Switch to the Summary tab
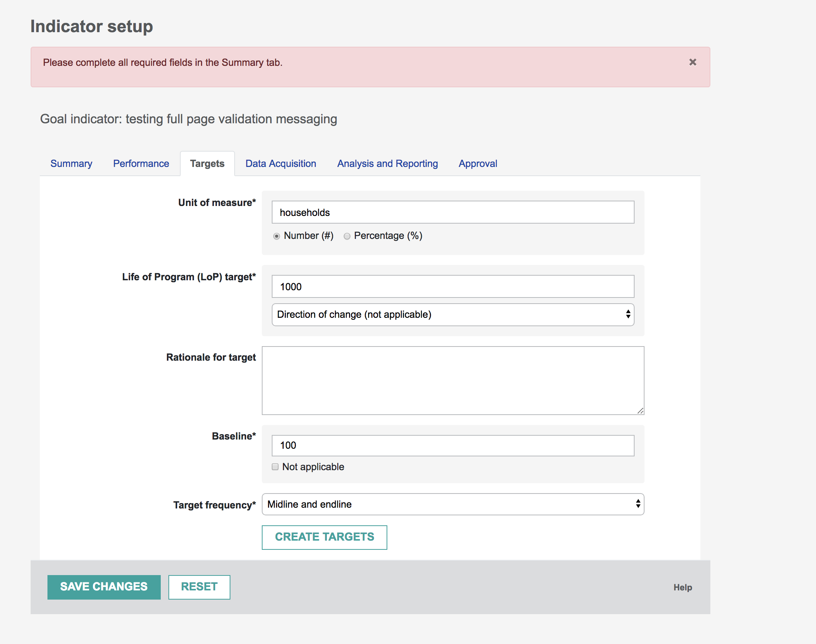This screenshot has width=816, height=644. click(x=71, y=163)
